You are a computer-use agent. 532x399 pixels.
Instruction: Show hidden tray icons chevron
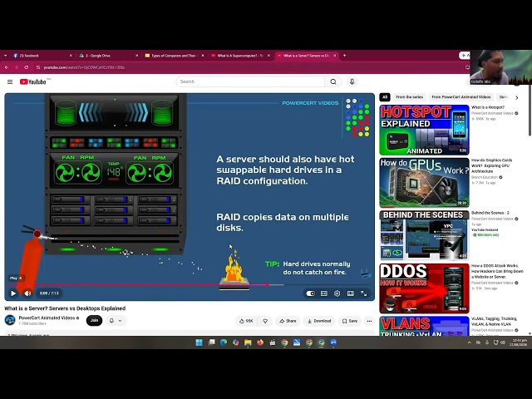pos(469,342)
